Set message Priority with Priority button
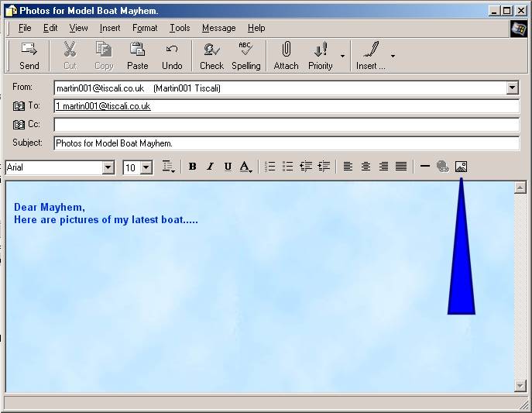 coord(320,56)
